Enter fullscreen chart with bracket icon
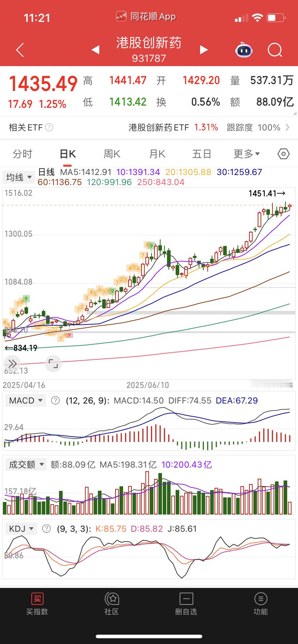This screenshot has height=644, width=298. click(53, 364)
